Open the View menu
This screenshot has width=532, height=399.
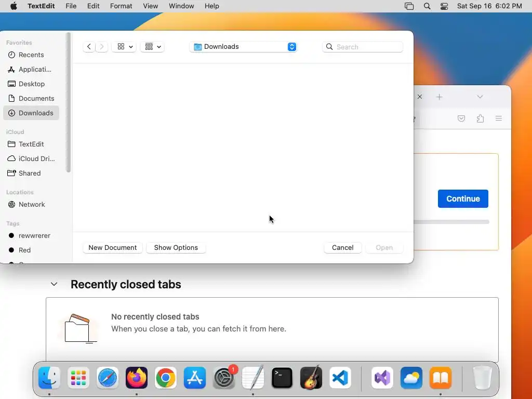point(150,6)
